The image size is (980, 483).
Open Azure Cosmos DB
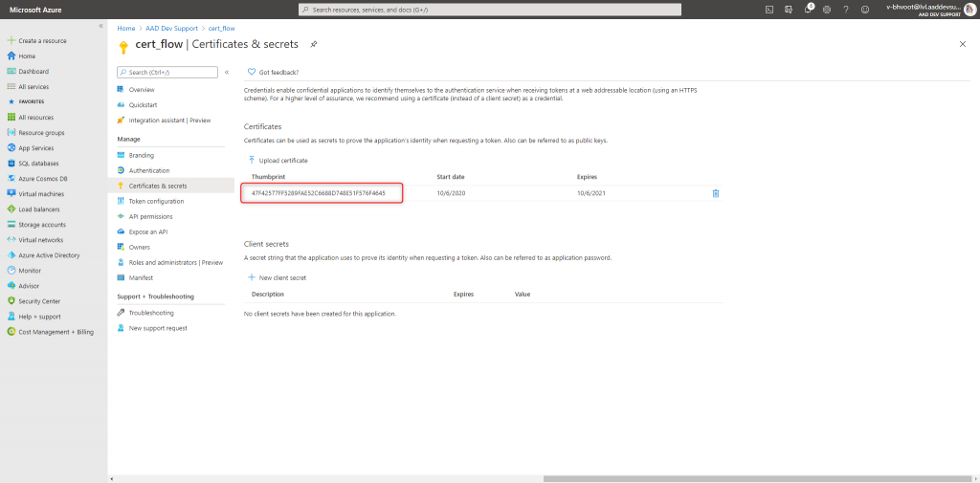click(37, 179)
